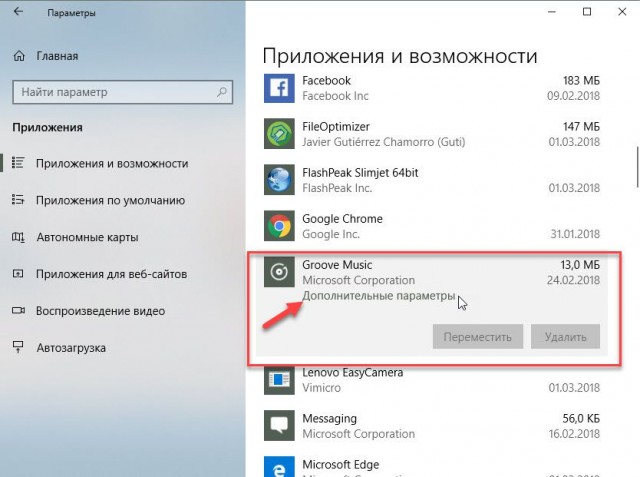
Task: Select the FileOptimizer app icon
Action: (277, 134)
